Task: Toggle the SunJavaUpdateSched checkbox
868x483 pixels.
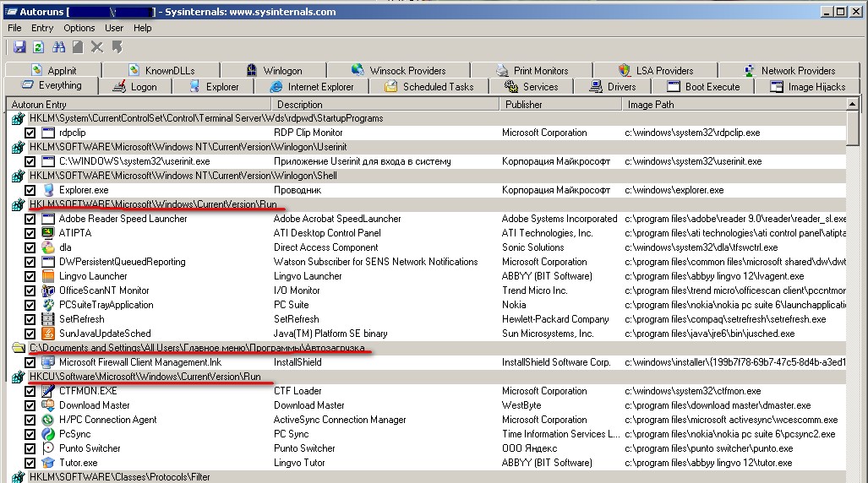Action: point(30,334)
